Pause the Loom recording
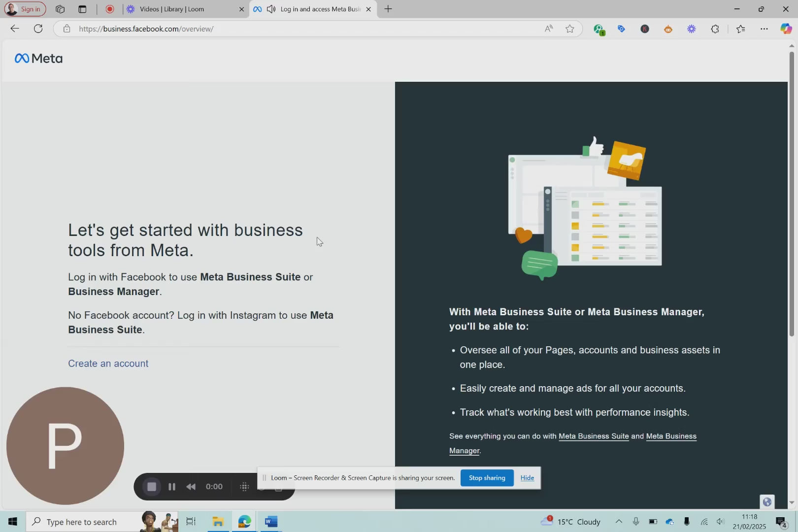This screenshot has width=798, height=532. pos(172,487)
